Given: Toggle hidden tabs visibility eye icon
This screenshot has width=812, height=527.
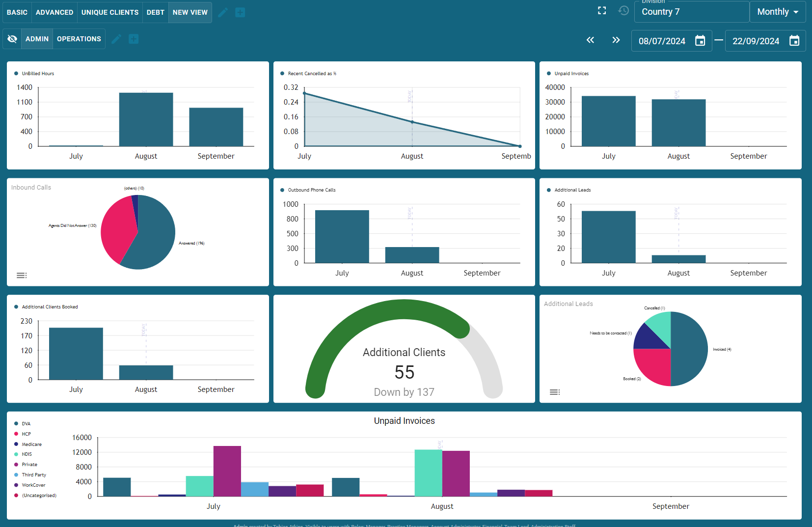Looking at the screenshot, I should point(12,39).
